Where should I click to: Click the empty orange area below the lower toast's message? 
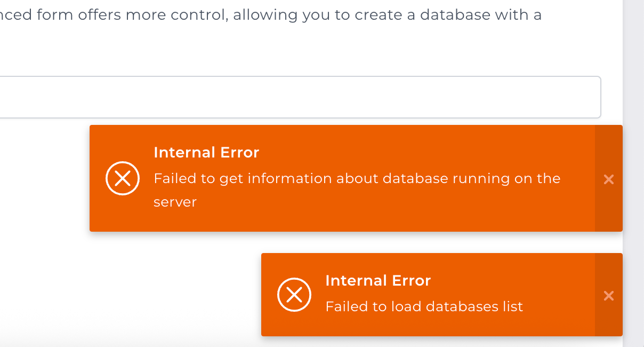426,325
